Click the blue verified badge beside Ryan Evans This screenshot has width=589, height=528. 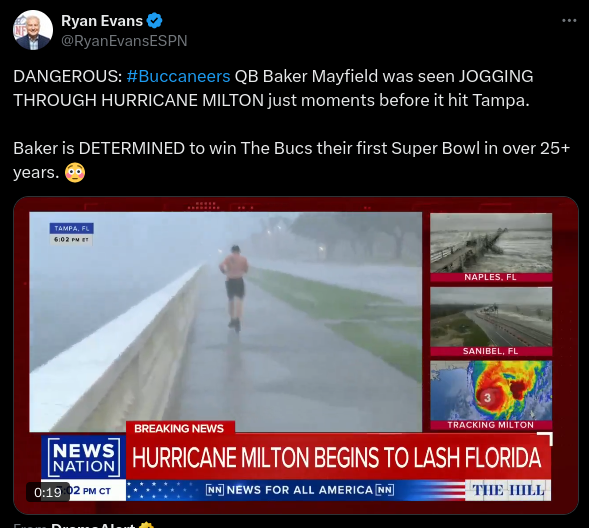(154, 21)
